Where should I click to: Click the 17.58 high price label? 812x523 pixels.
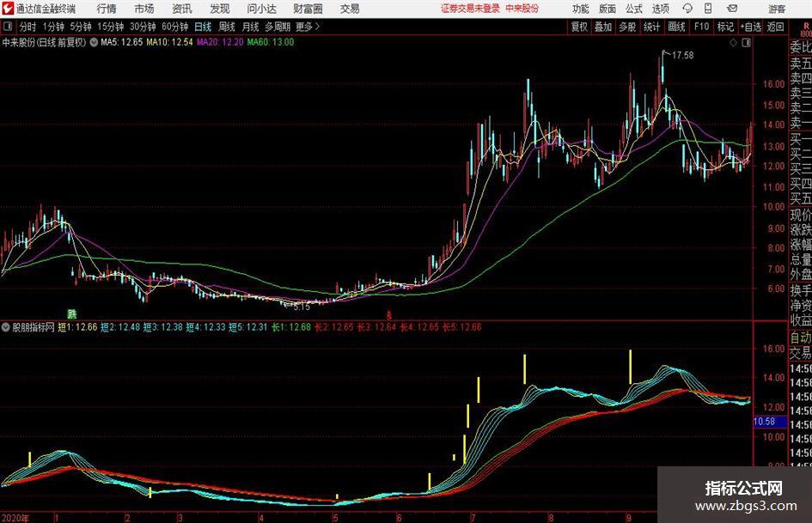click(682, 55)
